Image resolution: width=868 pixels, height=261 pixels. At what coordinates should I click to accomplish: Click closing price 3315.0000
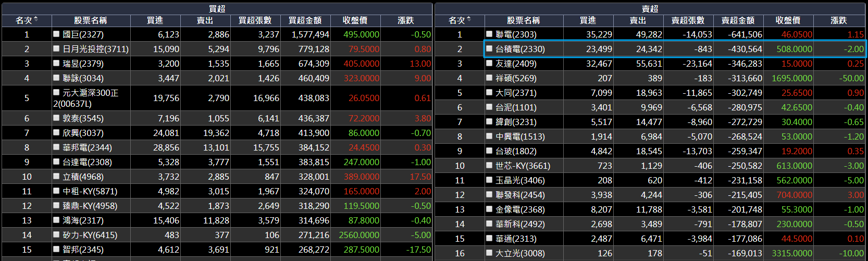792,253
